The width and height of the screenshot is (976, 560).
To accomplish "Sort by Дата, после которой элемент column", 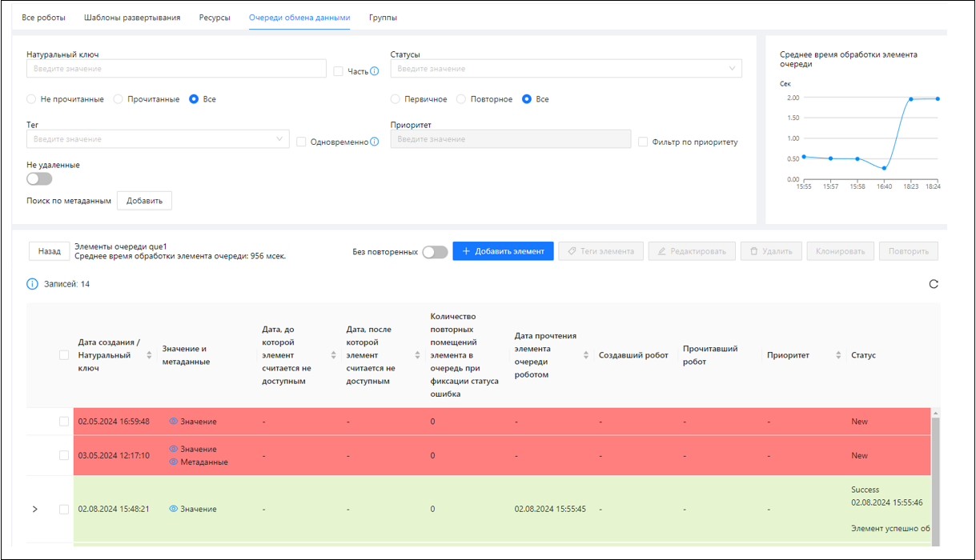I will coord(417,355).
